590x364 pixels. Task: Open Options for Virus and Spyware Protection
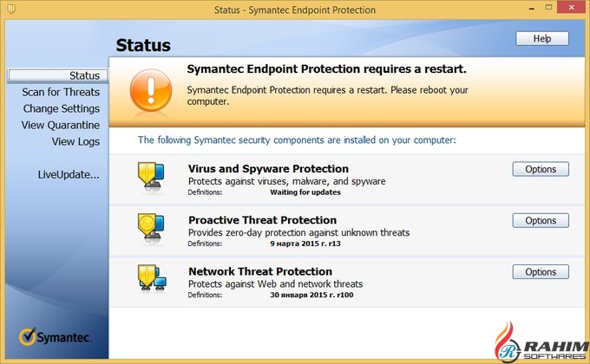click(x=541, y=169)
